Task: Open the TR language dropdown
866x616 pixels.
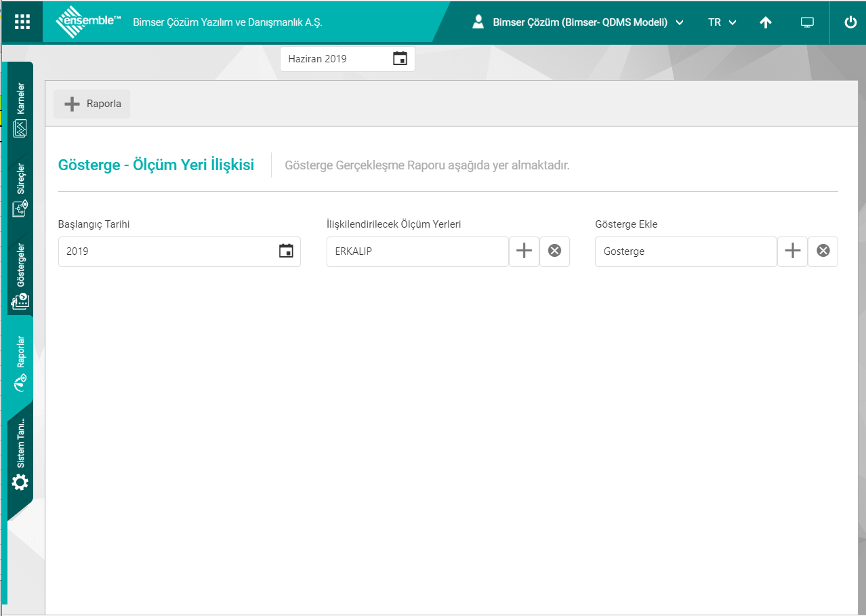Action: pyautogui.click(x=722, y=22)
